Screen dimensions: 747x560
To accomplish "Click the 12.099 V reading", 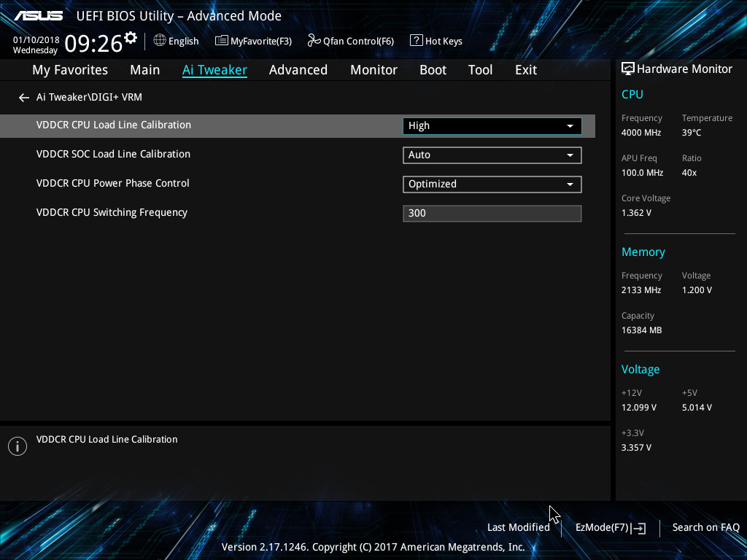I will tap(638, 407).
